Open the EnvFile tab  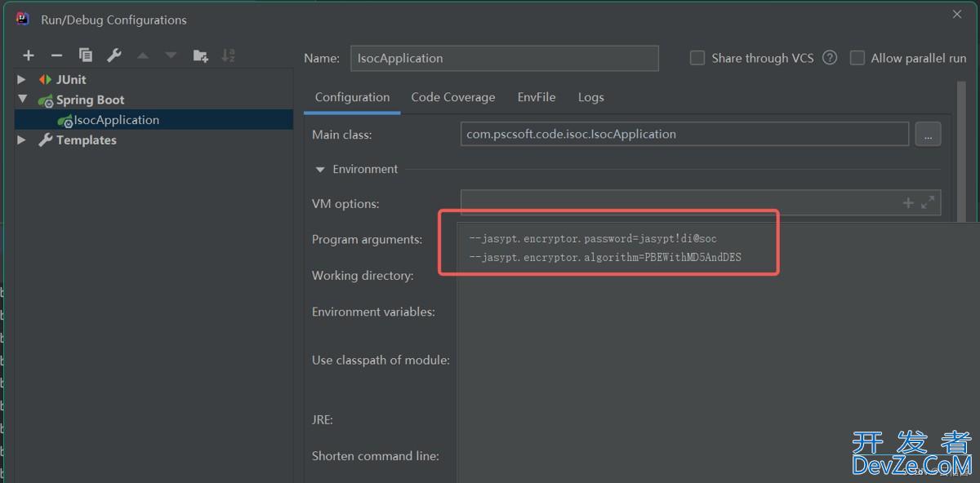pos(536,97)
